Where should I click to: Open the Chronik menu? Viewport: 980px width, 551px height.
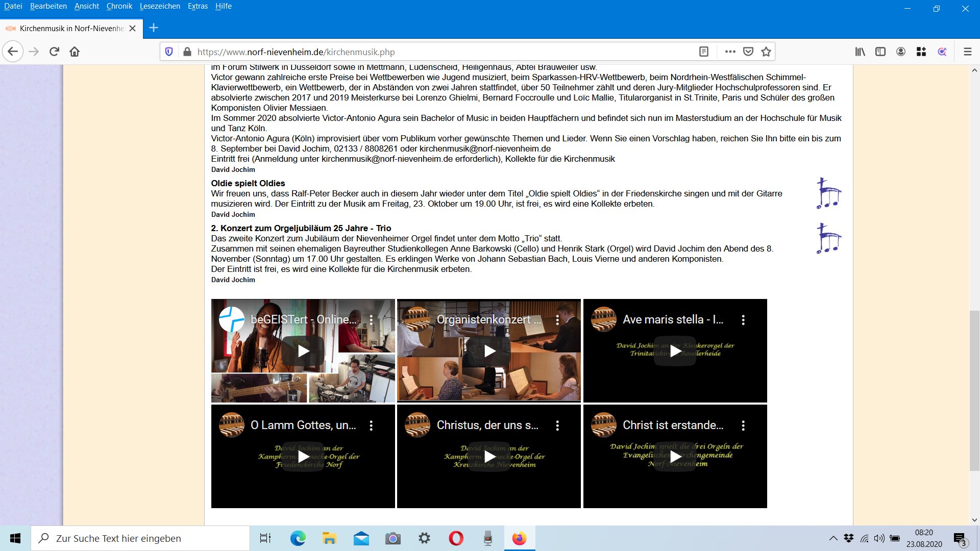[x=119, y=6]
